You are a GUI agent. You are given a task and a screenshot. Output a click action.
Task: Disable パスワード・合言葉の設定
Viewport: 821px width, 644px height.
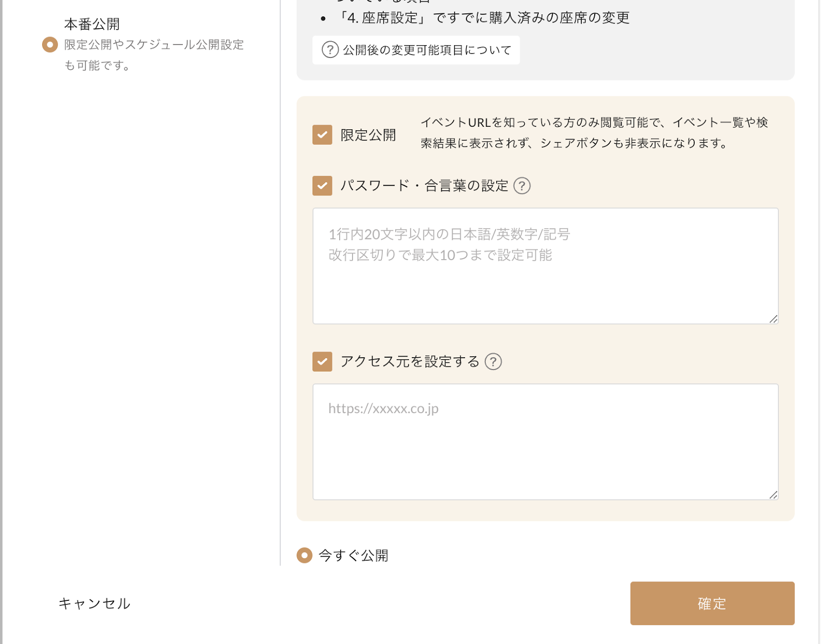pyautogui.click(x=322, y=186)
